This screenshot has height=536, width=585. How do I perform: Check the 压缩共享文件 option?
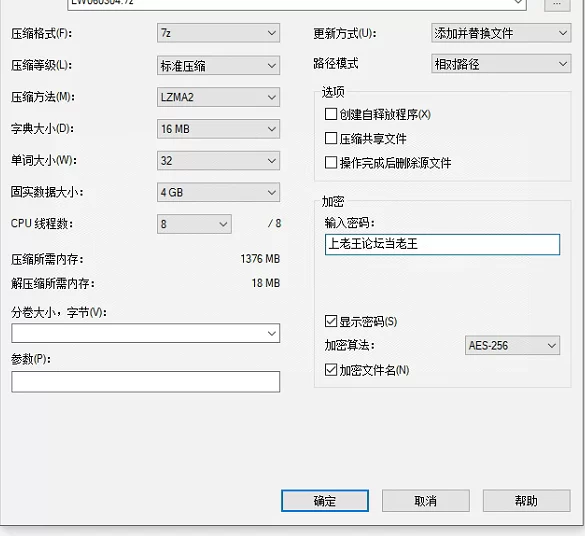tap(331, 138)
